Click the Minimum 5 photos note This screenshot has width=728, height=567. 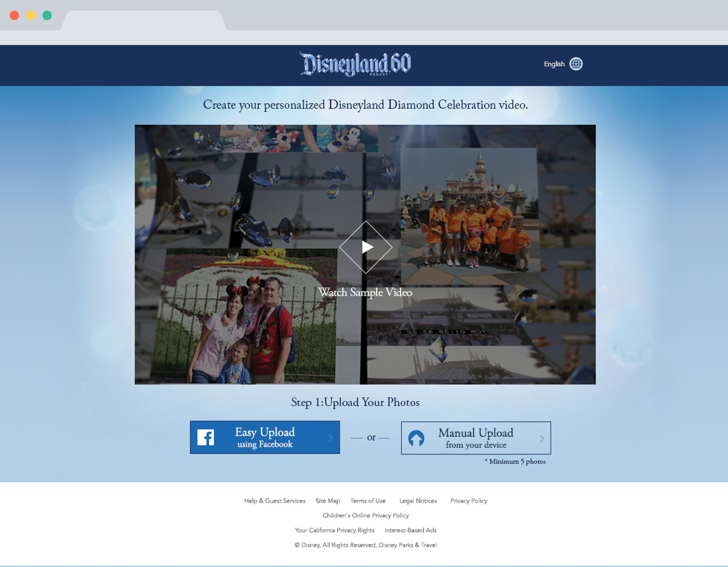(515, 461)
